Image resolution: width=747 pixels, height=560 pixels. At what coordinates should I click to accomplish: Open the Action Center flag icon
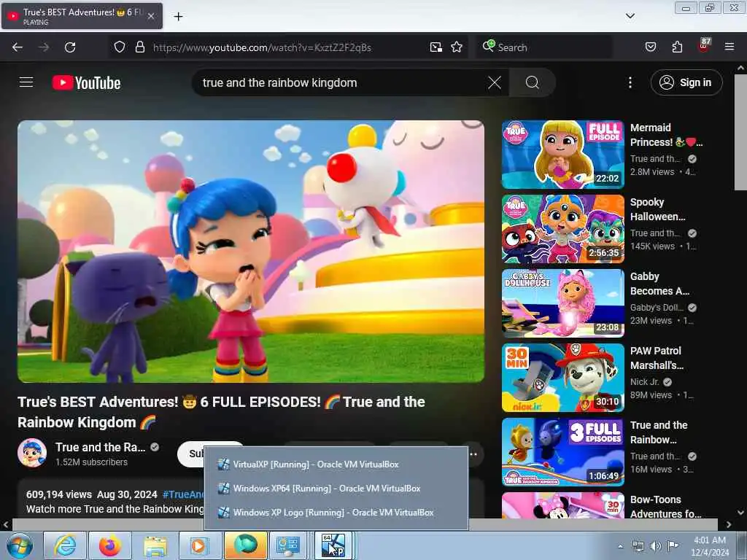(673, 546)
